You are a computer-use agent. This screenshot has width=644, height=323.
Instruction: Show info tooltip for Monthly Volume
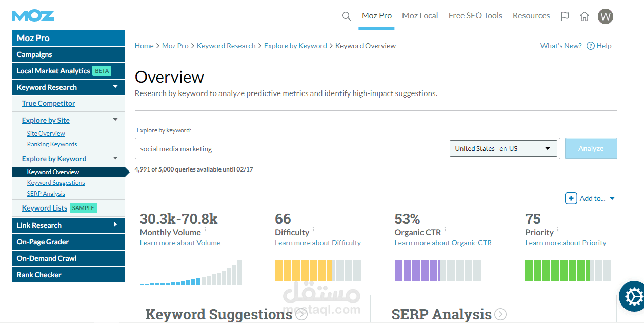tap(205, 230)
